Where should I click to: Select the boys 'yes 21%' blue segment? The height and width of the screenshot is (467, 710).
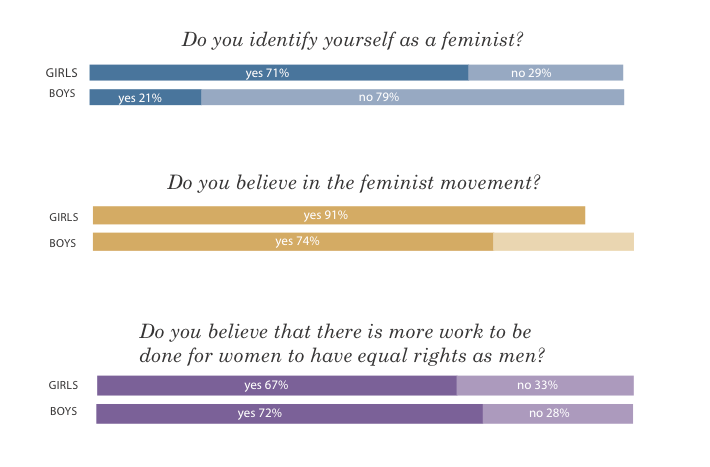pyautogui.click(x=145, y=97)
